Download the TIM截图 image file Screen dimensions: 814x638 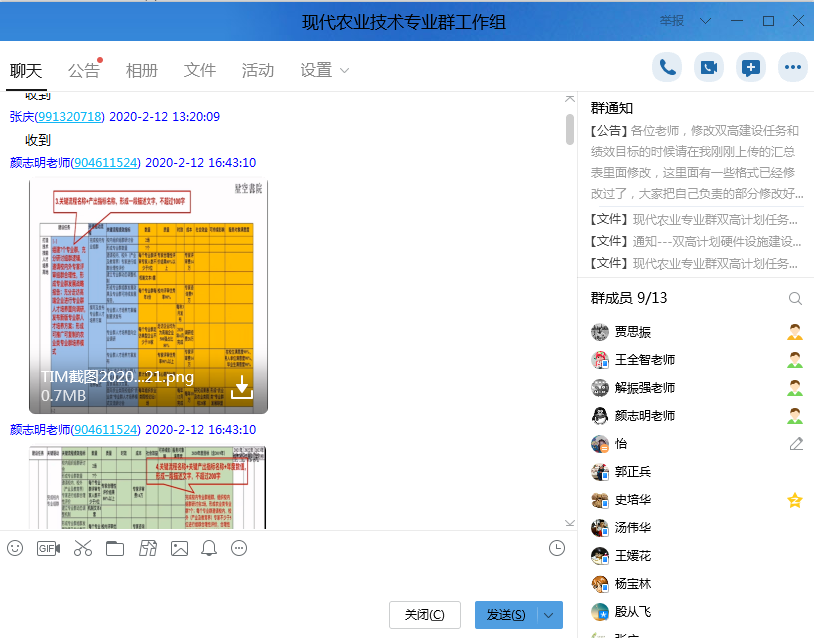pos(242,388)
